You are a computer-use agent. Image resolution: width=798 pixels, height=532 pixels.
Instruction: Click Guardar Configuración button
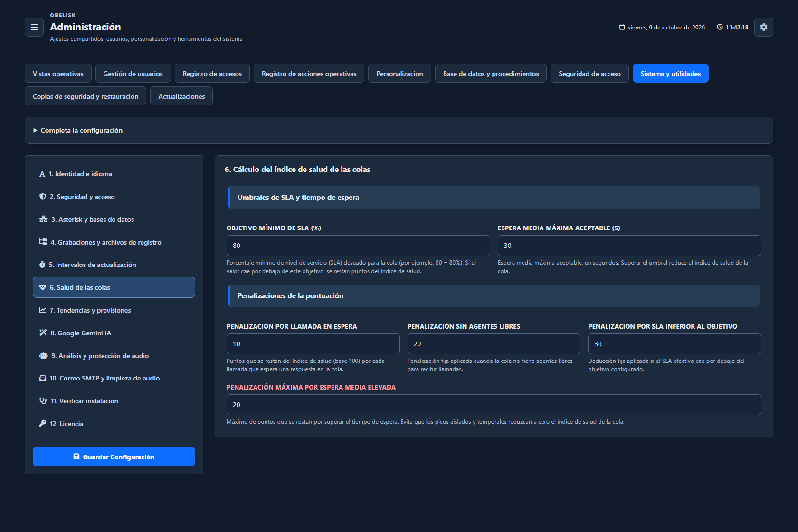[114, 456]
